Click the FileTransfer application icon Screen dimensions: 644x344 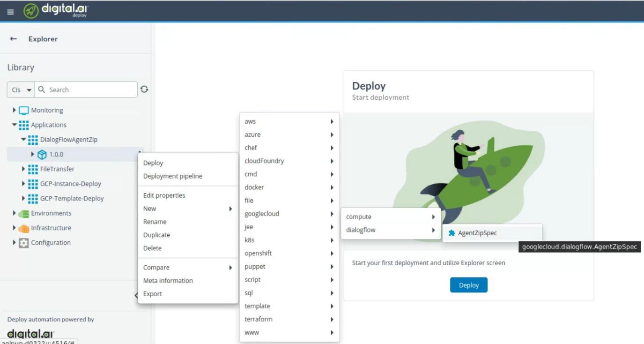(x=33, y=169)
